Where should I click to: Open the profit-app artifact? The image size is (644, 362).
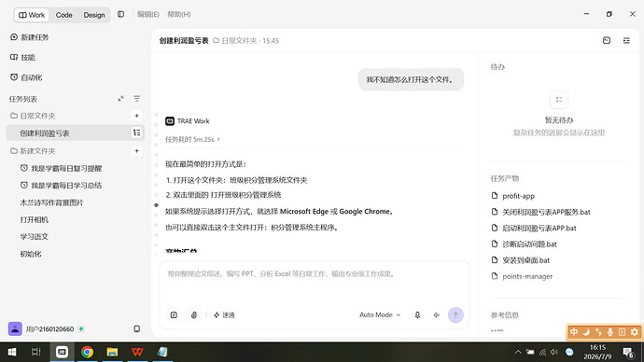[x=518, y=196]
